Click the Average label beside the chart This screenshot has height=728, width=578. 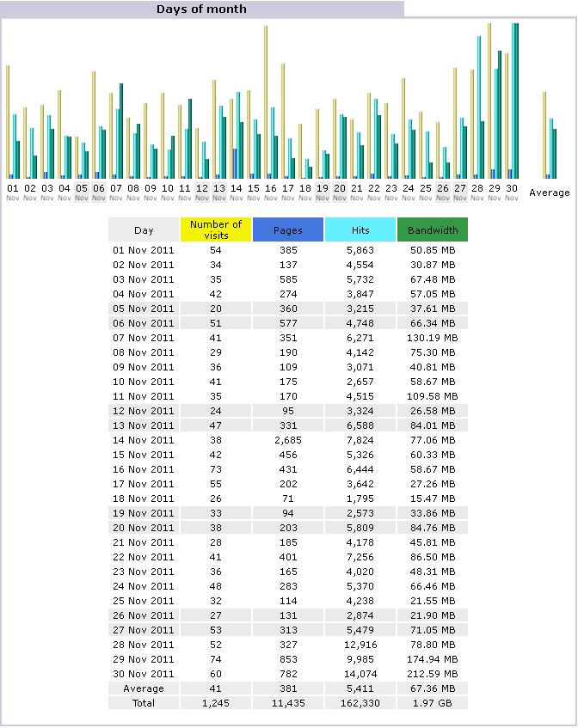(x=550, y=193)
